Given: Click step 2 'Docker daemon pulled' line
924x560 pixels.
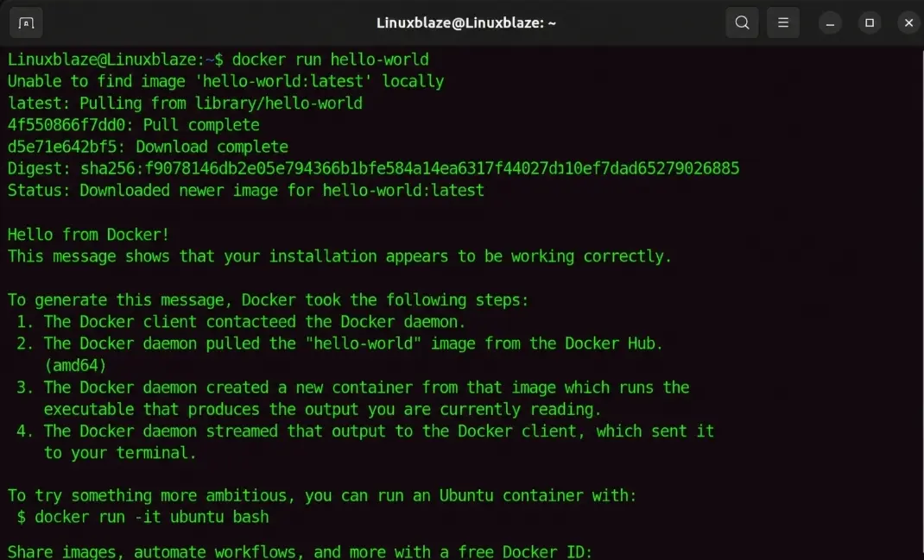Looking at the screenshot, I should point(340,343).
